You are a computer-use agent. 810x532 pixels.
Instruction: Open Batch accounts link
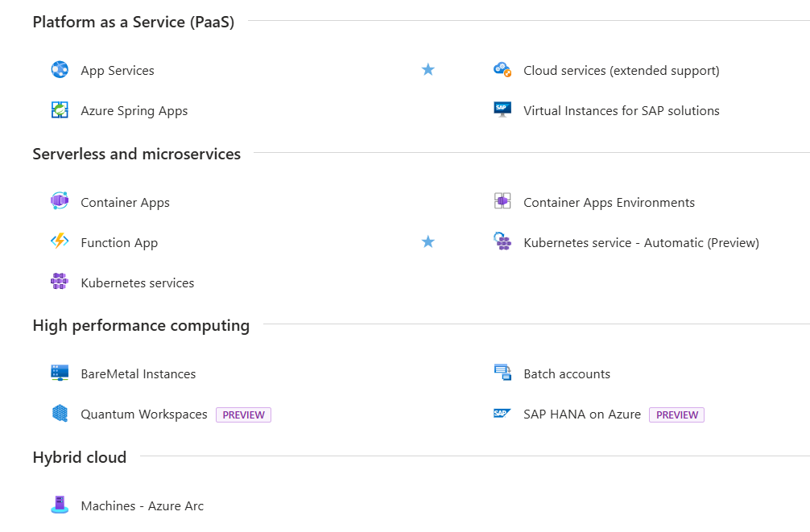coord(567,374)
